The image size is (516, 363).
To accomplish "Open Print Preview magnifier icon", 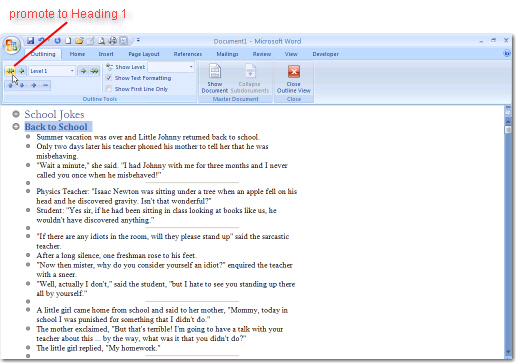I will [x=101, y=41].
